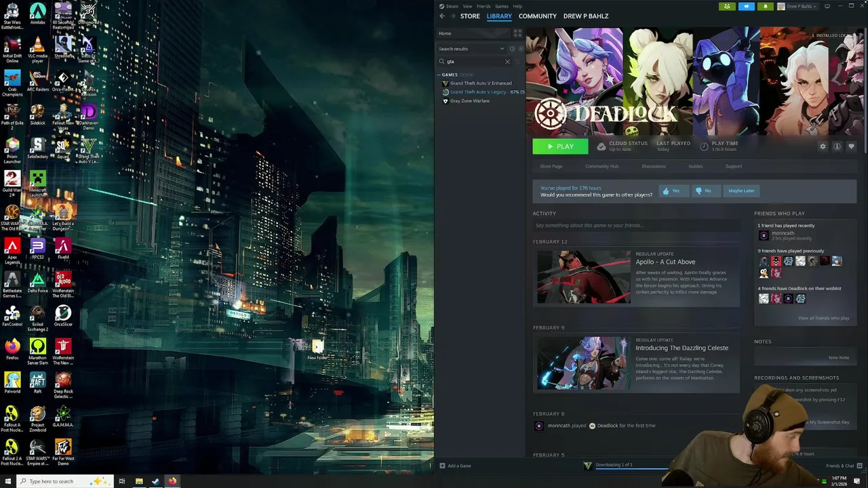Screen dimensions: 868x488
Task: Open the Help menu in Steam
Action: 517,6
